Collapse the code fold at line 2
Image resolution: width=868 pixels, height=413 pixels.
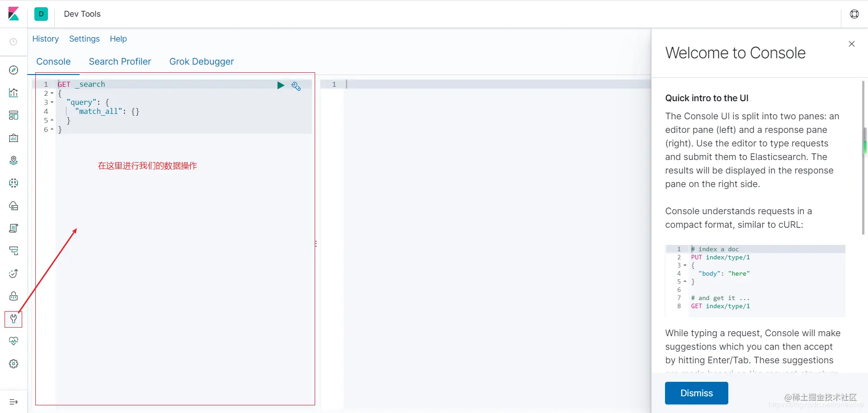coord(52,94)
